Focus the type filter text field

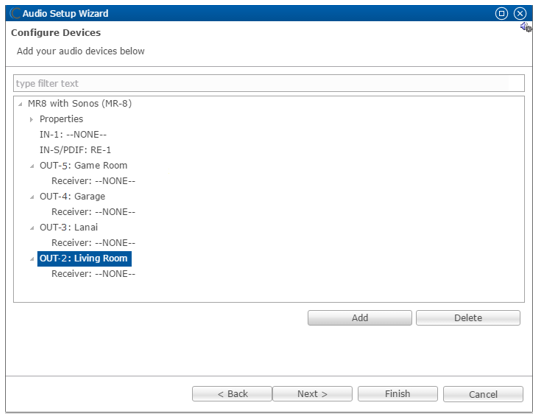pos(269,83)
